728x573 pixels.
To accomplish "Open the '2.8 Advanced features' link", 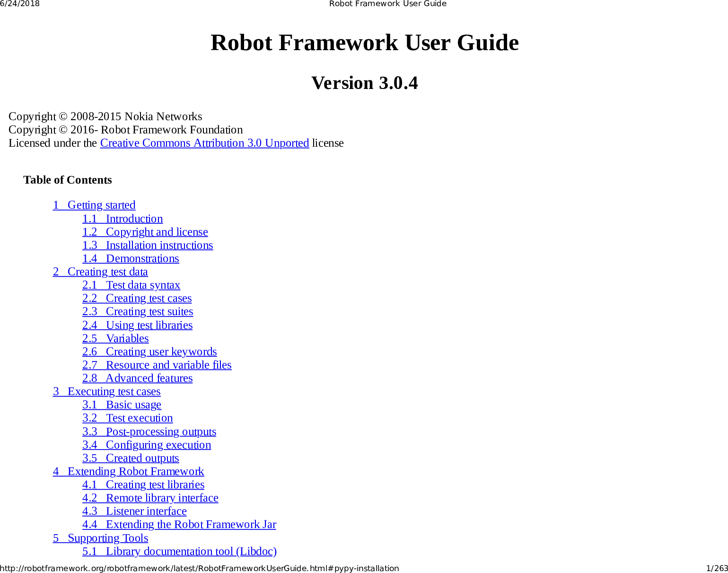I will coord(137,378).
